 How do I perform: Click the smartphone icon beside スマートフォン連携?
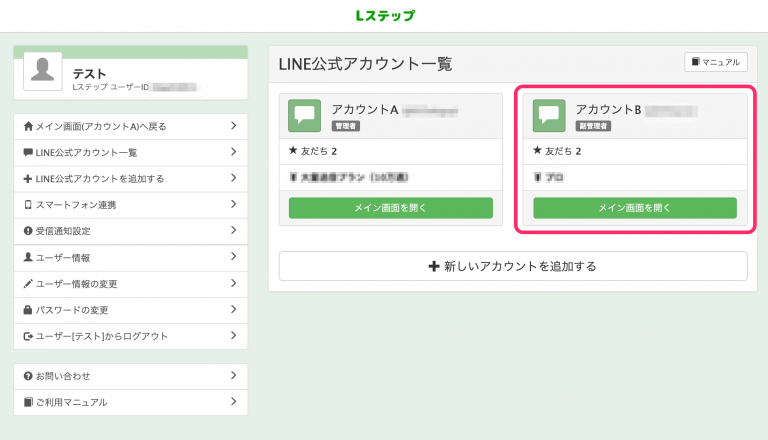(28, 205)
